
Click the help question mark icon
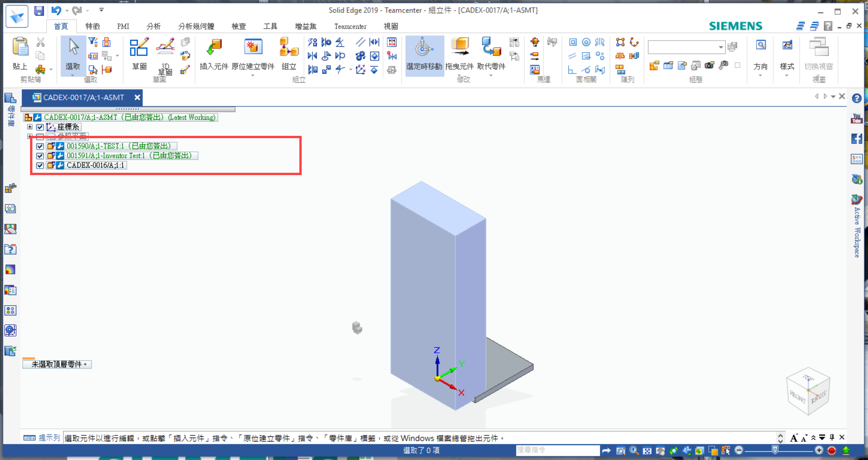coord(856,98)
